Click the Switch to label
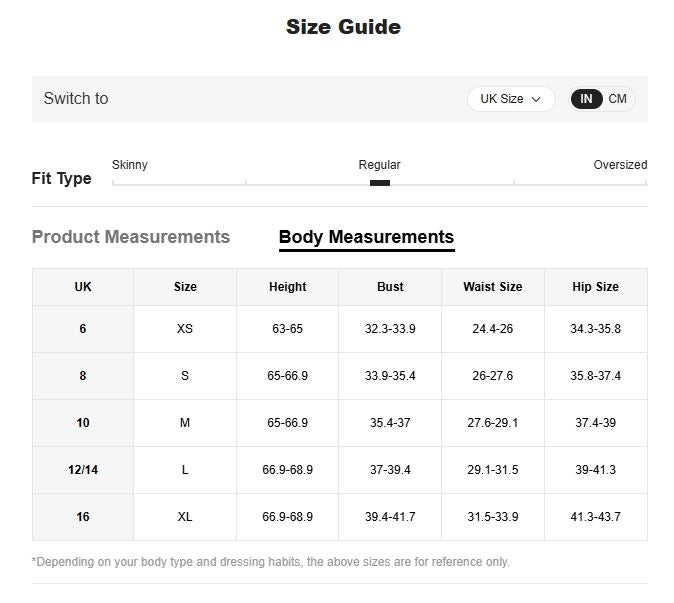 pyautogui.click(x=76, y=99)
